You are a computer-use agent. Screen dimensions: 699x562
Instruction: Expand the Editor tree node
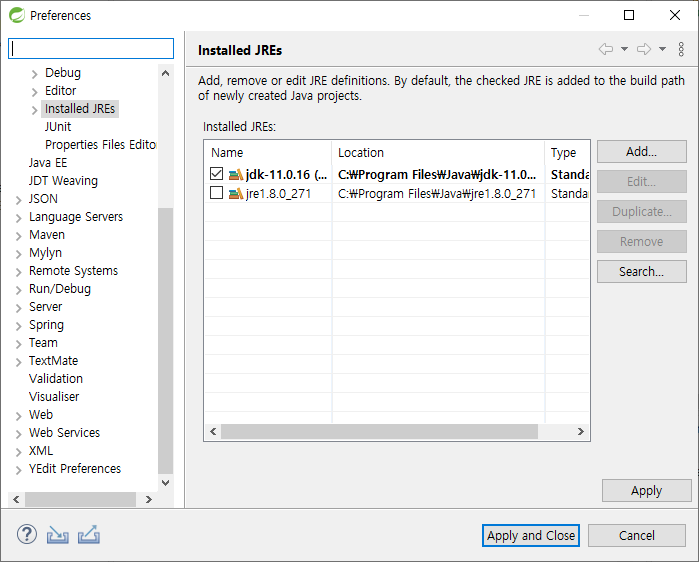pyautogui.click(x=35, y=92)
